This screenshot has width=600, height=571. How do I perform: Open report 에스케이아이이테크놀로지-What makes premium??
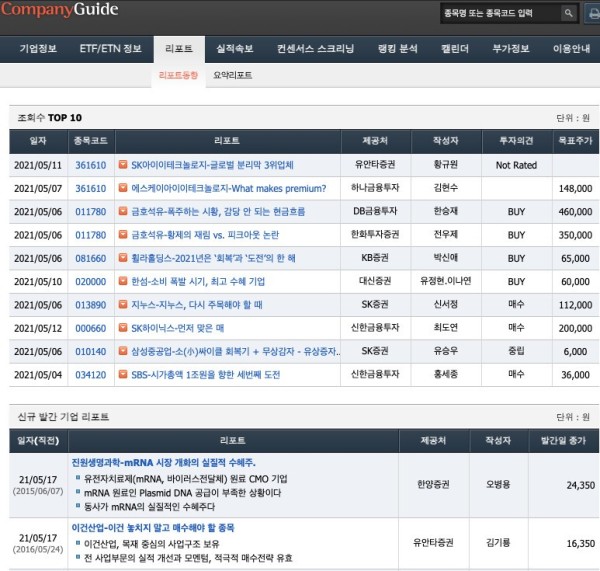229,189
